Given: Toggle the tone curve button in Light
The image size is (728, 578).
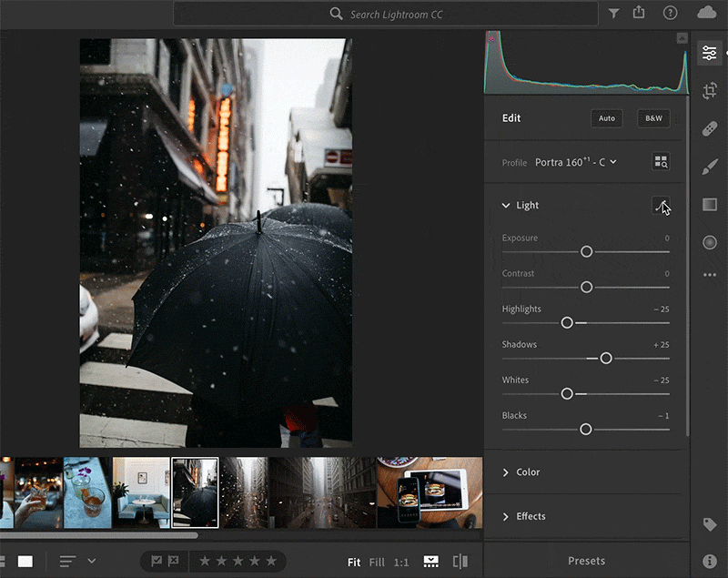Looking at the screenshot, I should (662, 206).
